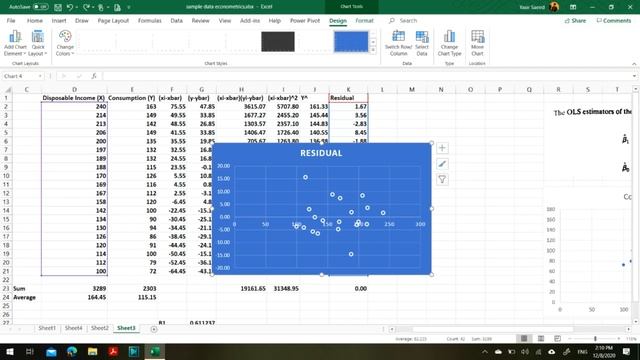Click the Undo arrow icon
Image resolution: width=640 pixels, height=360 pixels.
click(70, 7)
